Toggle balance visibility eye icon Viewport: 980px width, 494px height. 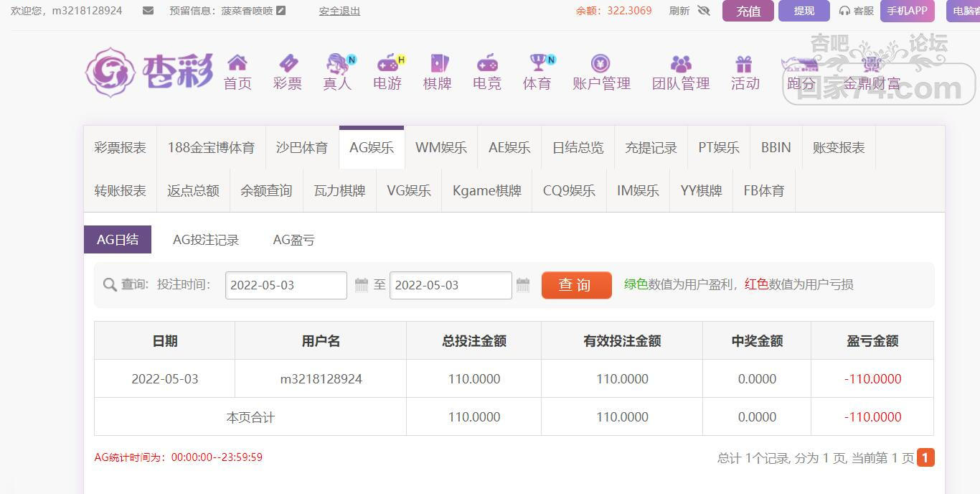click(x=703, y=11)
